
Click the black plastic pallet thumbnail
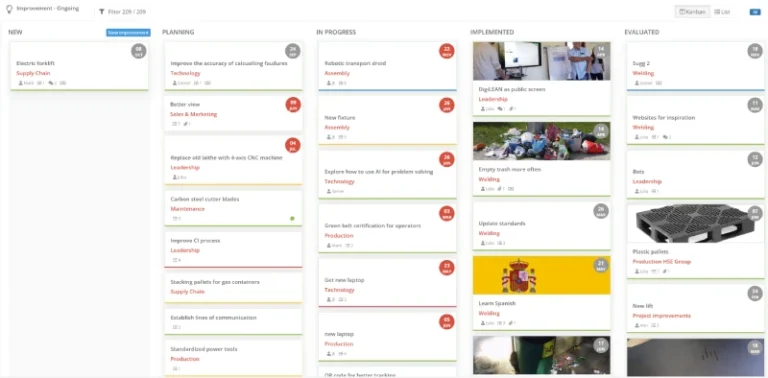[696, 224]
